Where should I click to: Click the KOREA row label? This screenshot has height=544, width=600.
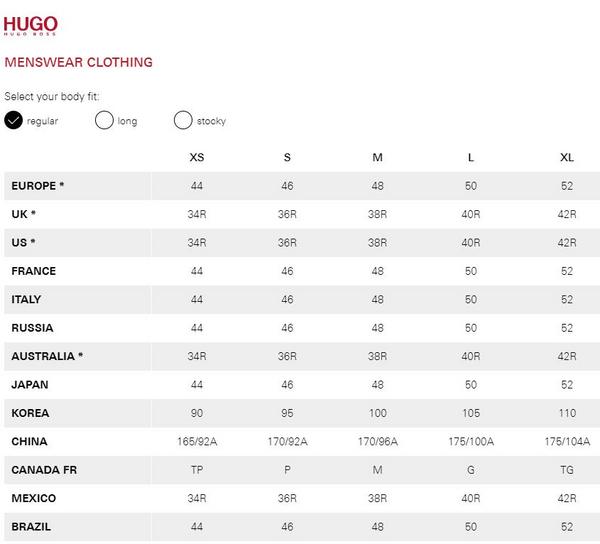click(30, 413)
